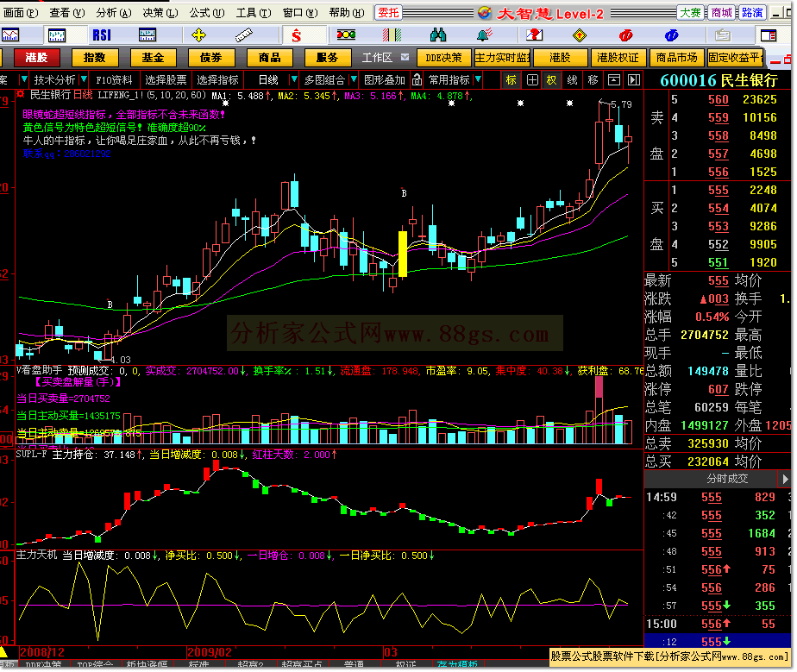797x672 pixels.
Task: Open the 画面(P) menu
Action: [21, 13]
